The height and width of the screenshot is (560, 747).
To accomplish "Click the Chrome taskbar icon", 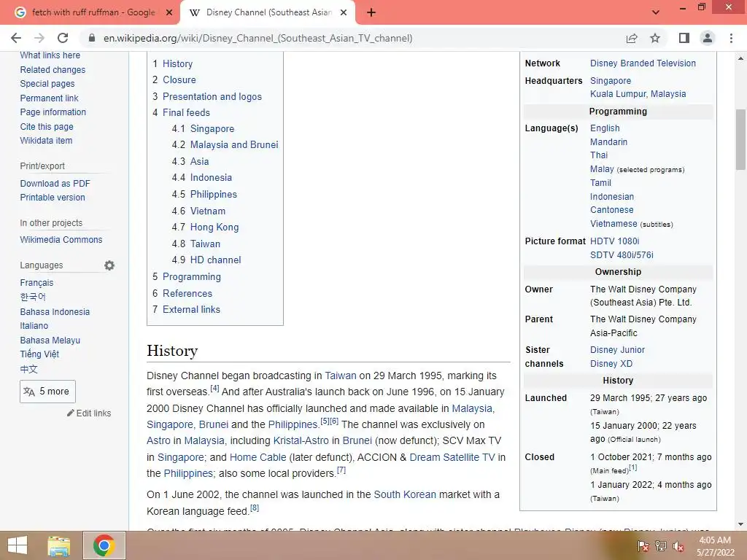I will click(x=104, y=545).
